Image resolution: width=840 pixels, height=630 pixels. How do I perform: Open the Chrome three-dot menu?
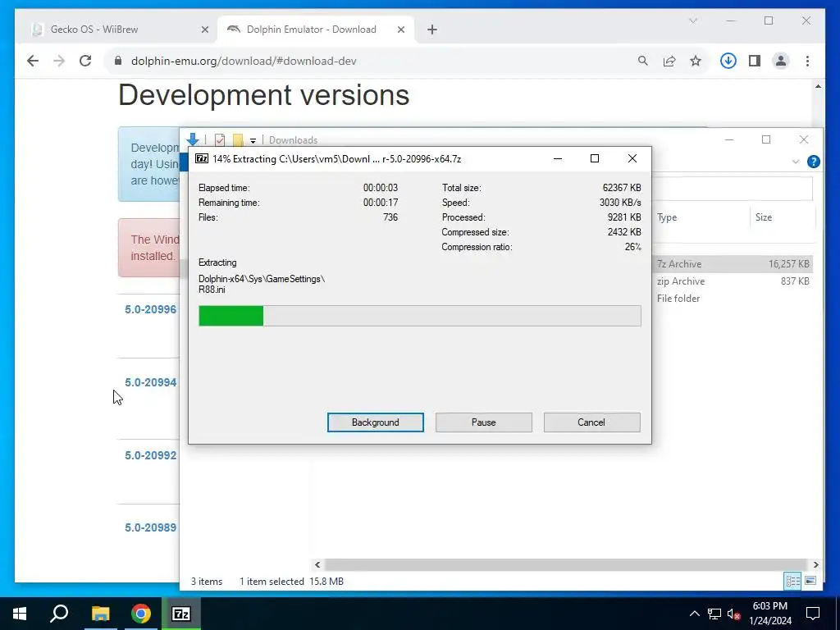(x=807, y=61)
